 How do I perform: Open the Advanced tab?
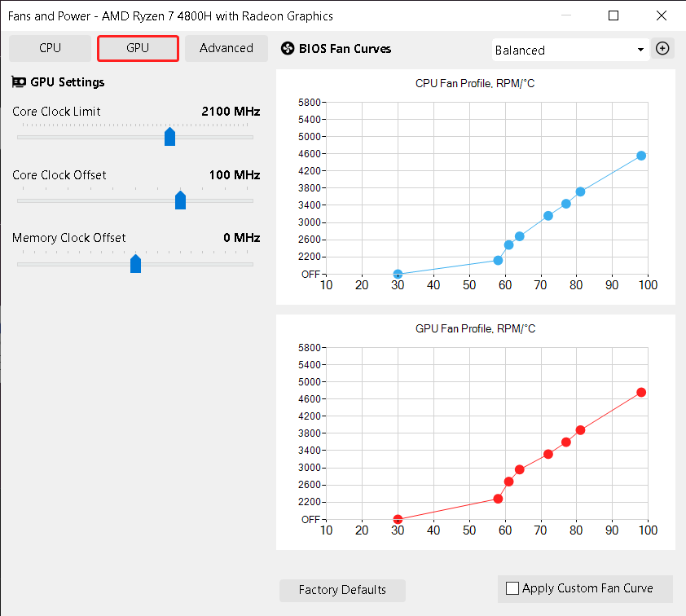(x=226, y=48)
